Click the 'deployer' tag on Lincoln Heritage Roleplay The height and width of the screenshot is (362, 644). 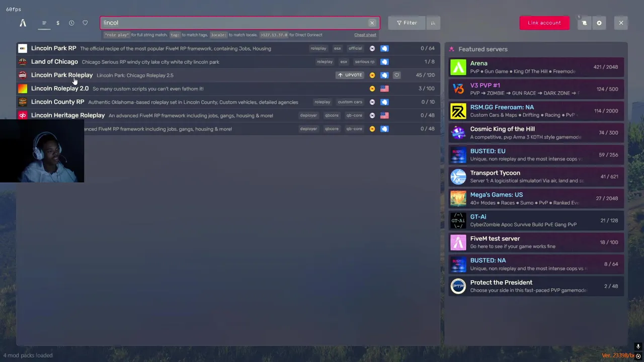[x=308, y=115]
